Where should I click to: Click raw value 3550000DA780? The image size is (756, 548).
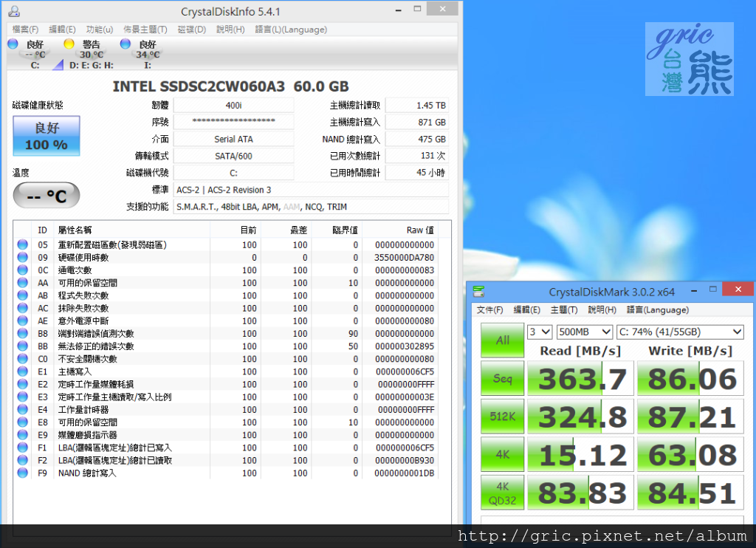coord(404,258)
